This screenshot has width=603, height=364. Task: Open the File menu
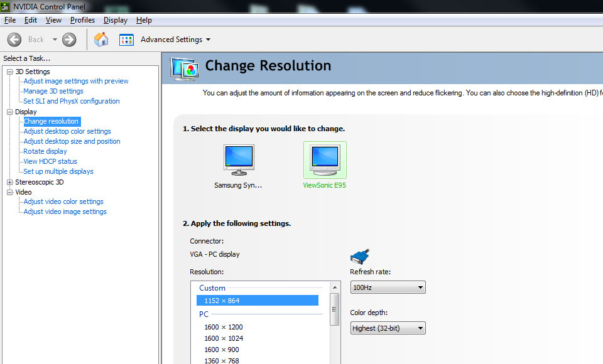click(10, 20)
